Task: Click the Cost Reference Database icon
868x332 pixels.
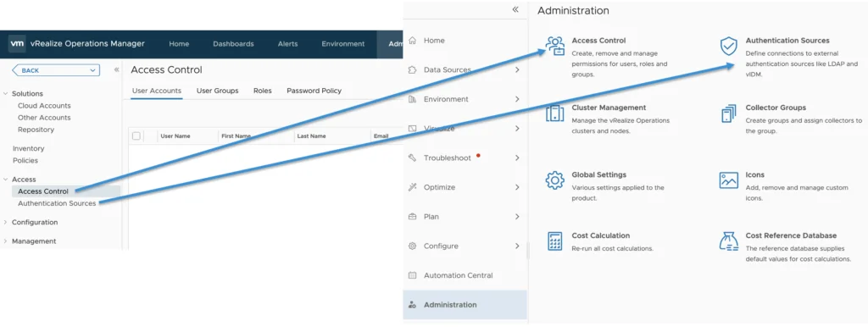Action: point(728,241)
